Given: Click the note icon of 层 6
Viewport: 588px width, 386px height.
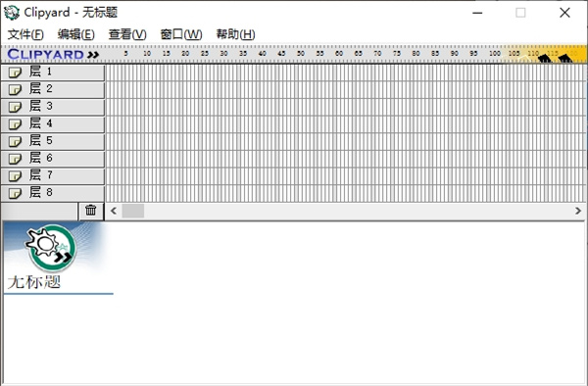Looking at the screenshot, I should click(15, 159).
